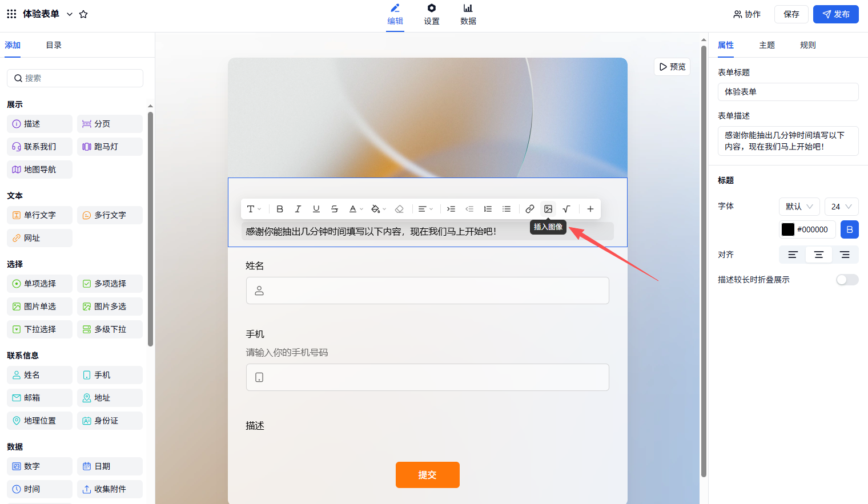
Task: Open the 数据 tab at top
Action: [x=468, y=14]
